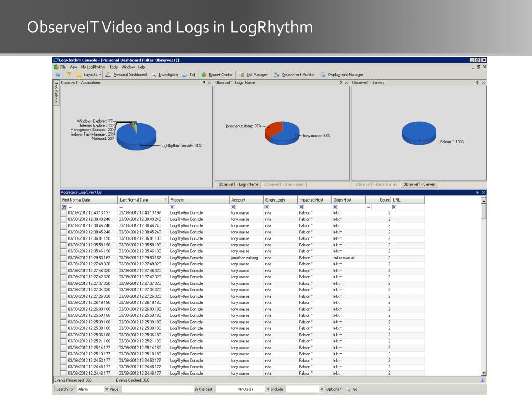
Task: Check the row box for 12:38:49.240 event
Action: 63,220
